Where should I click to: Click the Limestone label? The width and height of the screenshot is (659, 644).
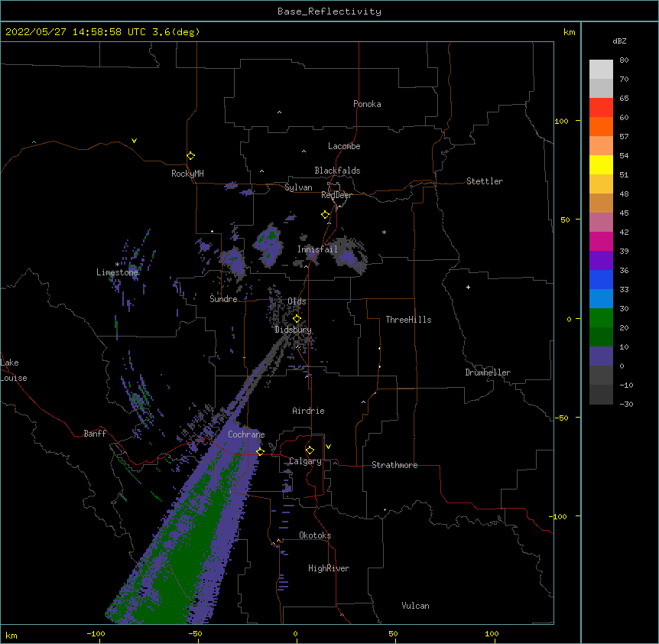point(117,272)
